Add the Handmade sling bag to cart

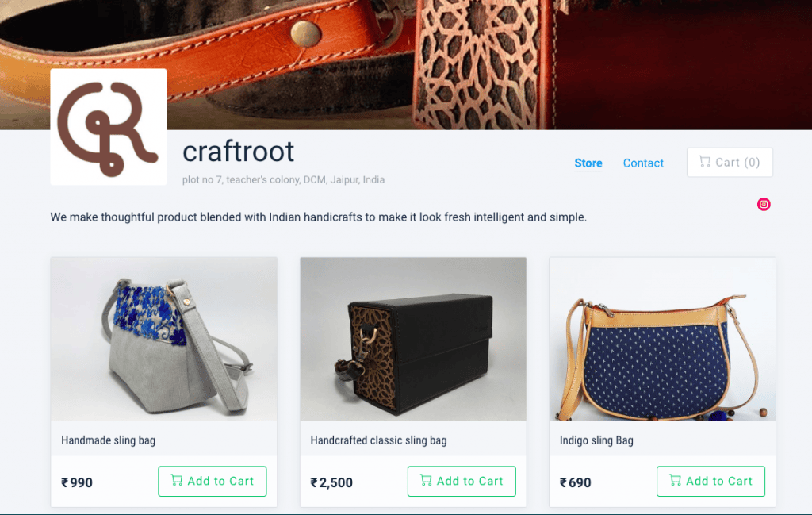[x=212, y=481]
